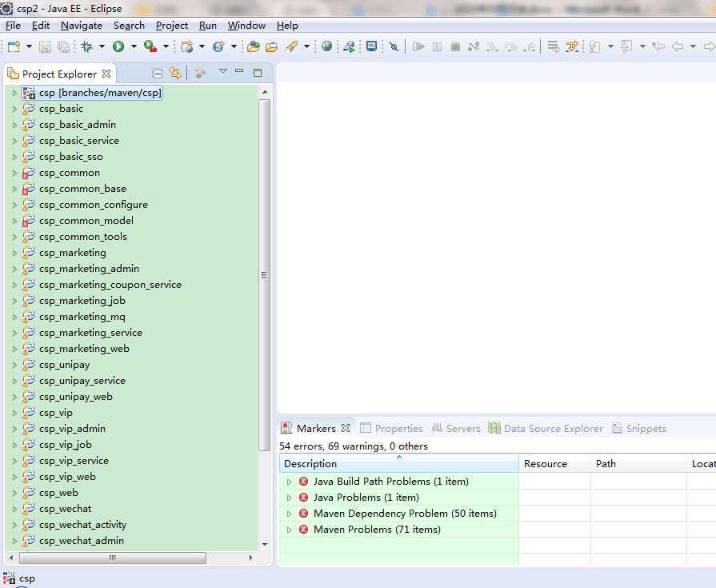The height and width of the screenshot is (588, 716).
Task: Click scroll-down arrow in Project Explorer
Action: coord(264,544)
